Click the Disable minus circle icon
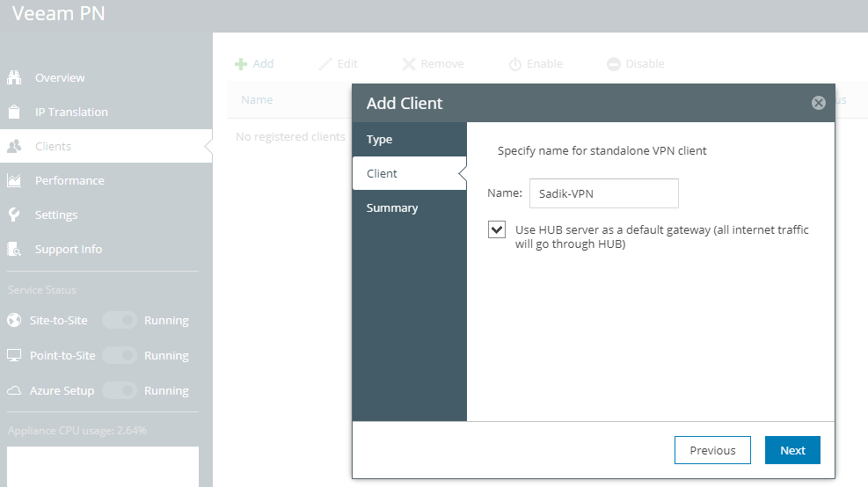The width and height of the screenshot is (868, 487). pyautogui.click(x=613, y=64)
